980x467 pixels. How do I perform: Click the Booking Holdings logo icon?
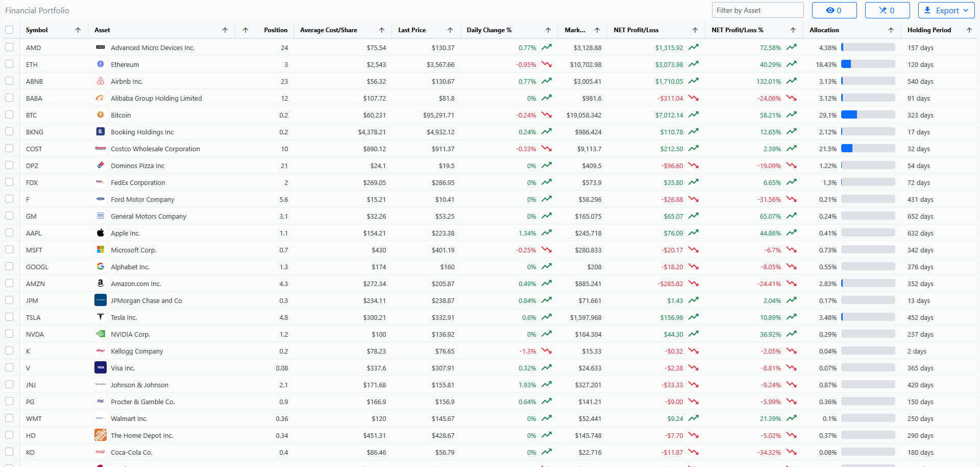click(x=101, y=132)
